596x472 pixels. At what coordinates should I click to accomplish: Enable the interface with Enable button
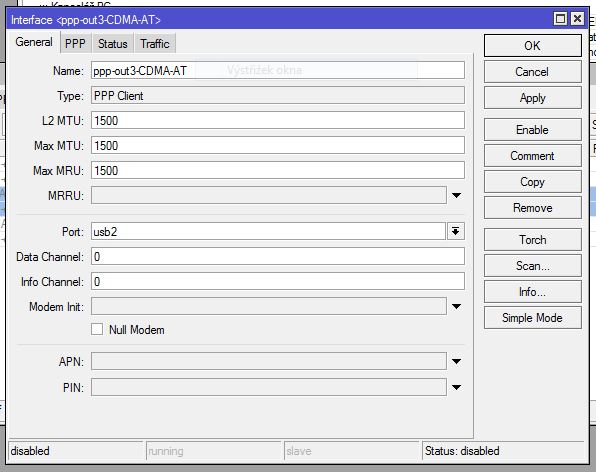tap(533, 130)
